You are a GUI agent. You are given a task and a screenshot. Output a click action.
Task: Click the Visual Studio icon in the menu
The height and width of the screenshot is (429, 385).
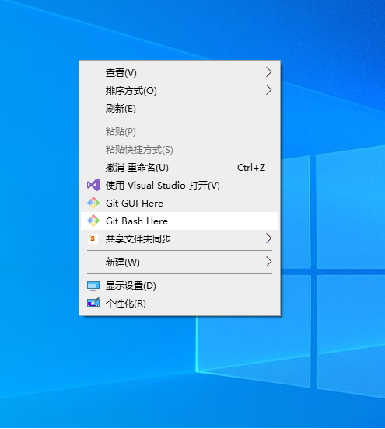click(x=93, y=185)
